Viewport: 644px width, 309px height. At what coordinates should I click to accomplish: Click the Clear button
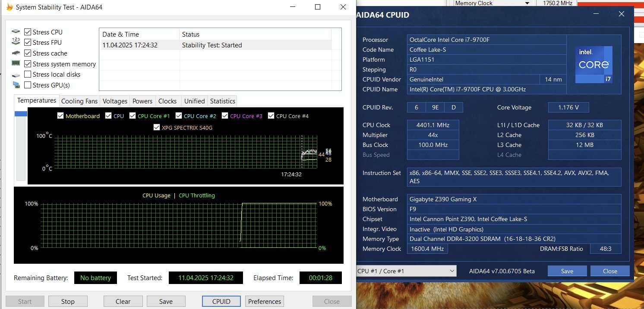click(123, 301)
